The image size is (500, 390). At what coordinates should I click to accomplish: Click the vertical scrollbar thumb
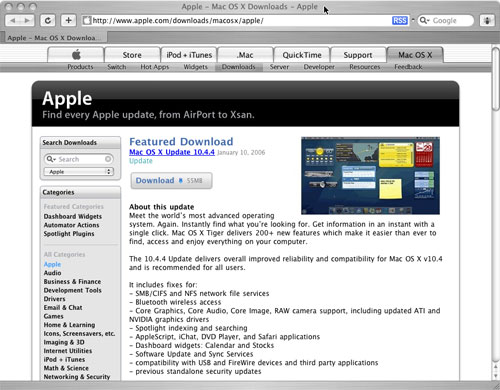496,79
